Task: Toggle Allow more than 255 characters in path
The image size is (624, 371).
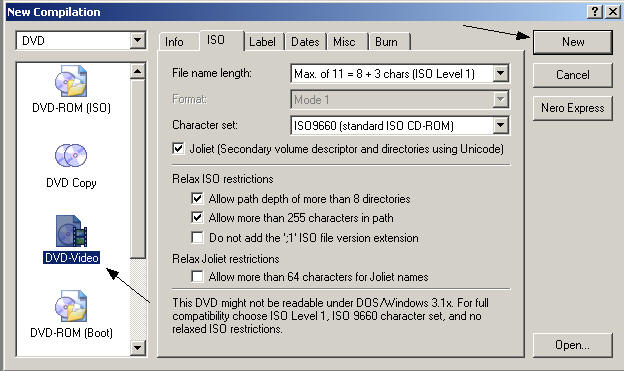Action: (197, 217)
